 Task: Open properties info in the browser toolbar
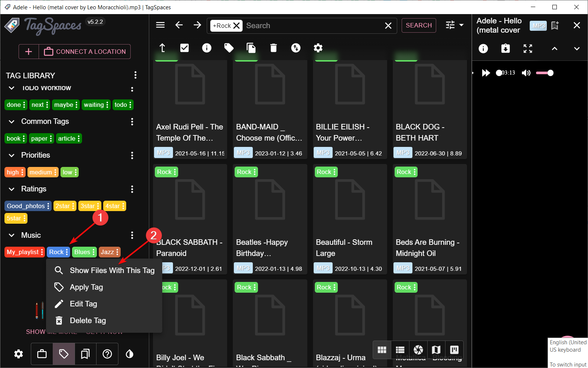tap(207, 48)
